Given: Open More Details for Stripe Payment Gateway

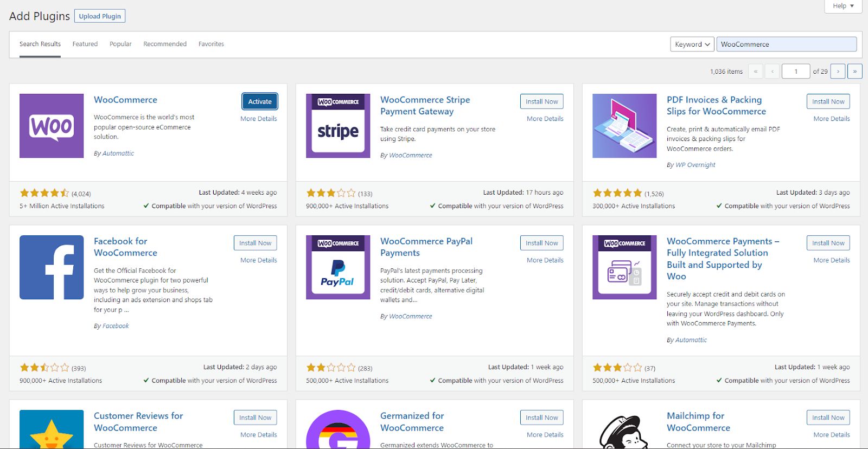Looking at the screenshot, I should tap(545, 119).
